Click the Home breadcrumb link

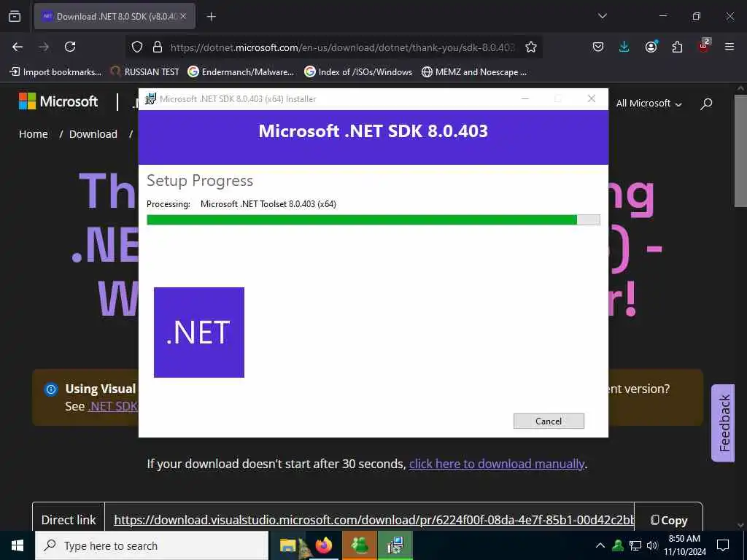click(34, 134)
